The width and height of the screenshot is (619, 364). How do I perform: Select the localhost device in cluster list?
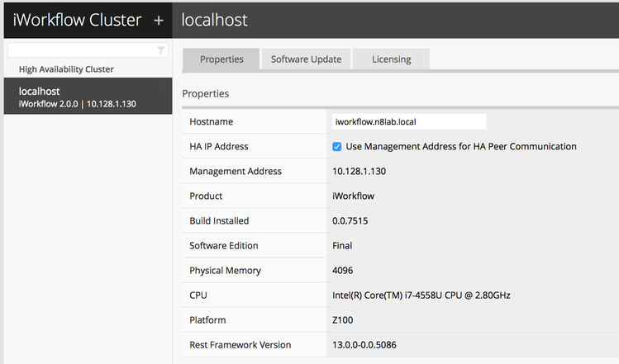86,97
